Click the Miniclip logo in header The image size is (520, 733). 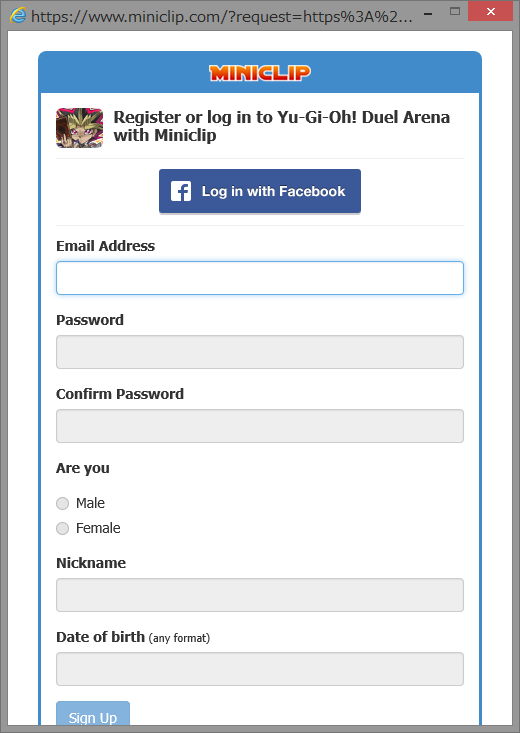(x=260, y=73)
